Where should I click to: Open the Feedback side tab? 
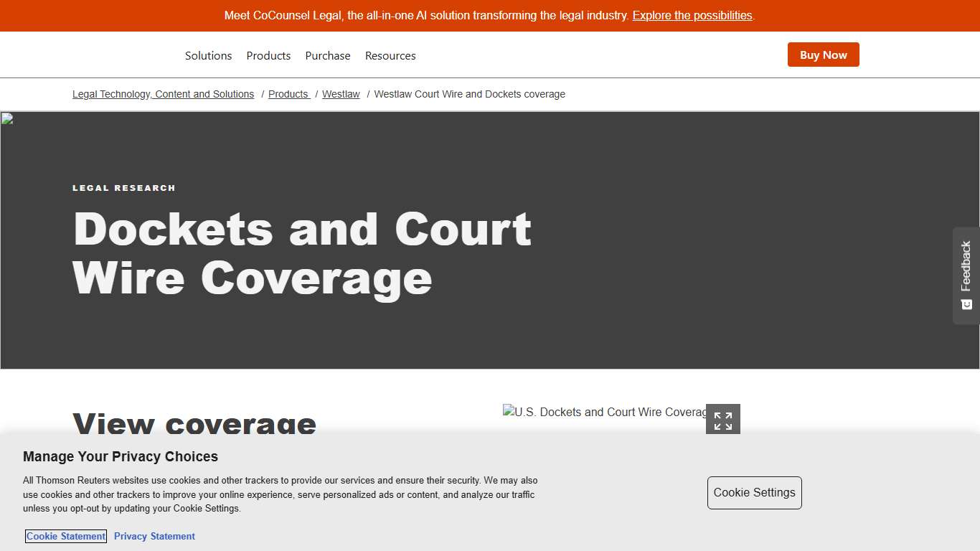click(x=965, y=276)
